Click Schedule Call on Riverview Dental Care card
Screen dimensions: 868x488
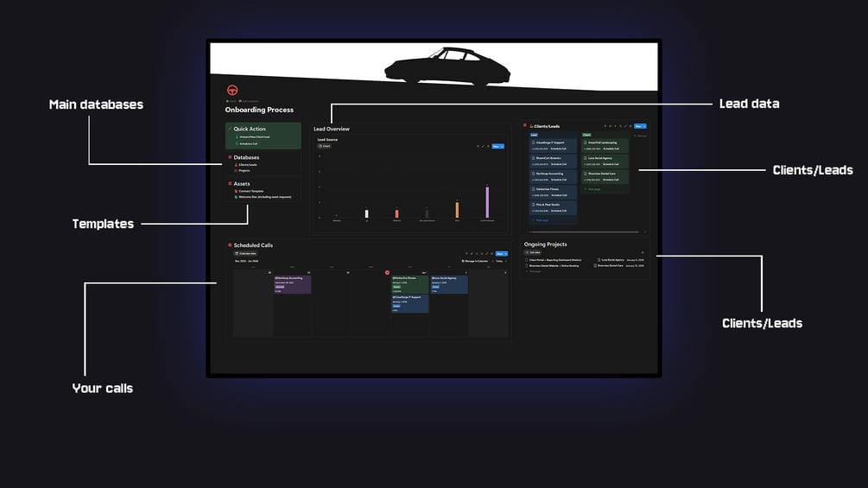pyautogui.click(x=611, y=180)
